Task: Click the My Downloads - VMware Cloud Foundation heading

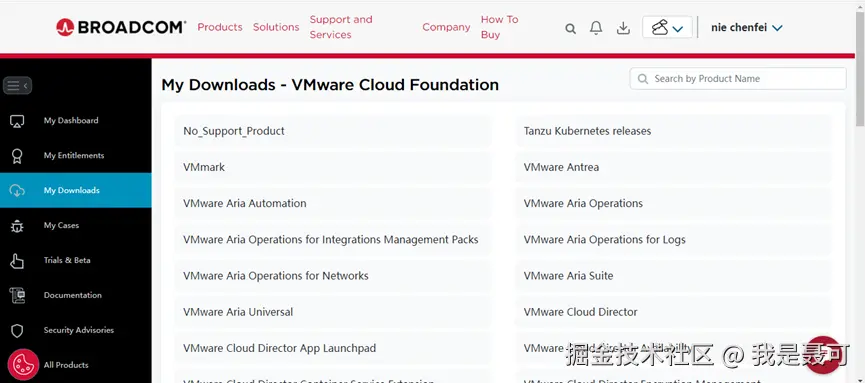Action: [330, 85]
